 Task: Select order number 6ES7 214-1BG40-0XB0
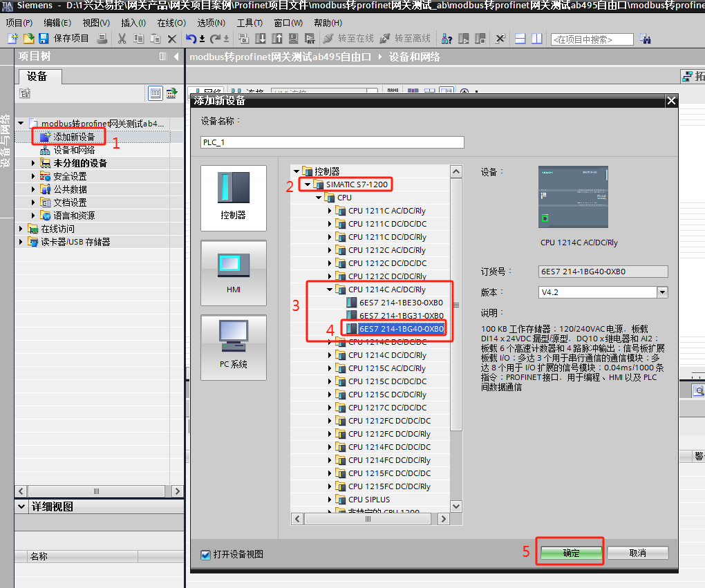(401, 329)
